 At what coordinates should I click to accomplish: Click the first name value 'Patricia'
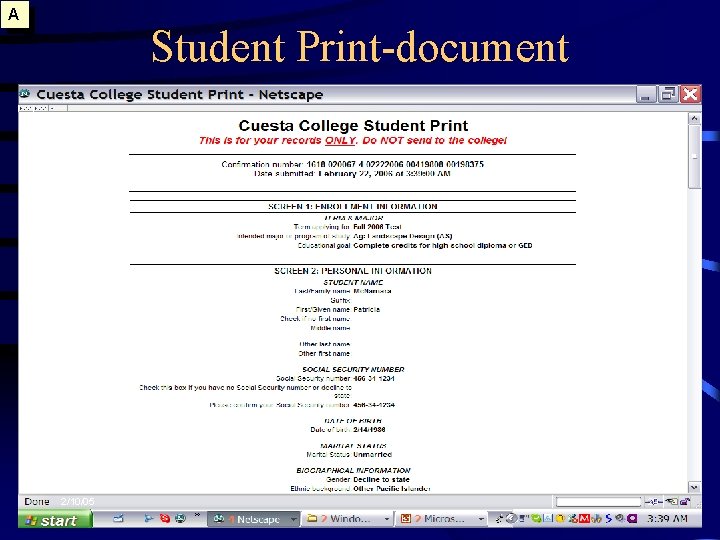pyautogui.click(x=366, y=309)
